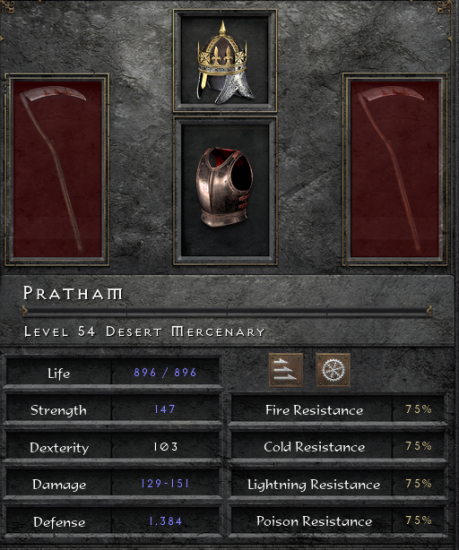Screen dimensions: 459x550
Task: Click the ornate top-left corner decoration
Action: click(x=7, y=6)
